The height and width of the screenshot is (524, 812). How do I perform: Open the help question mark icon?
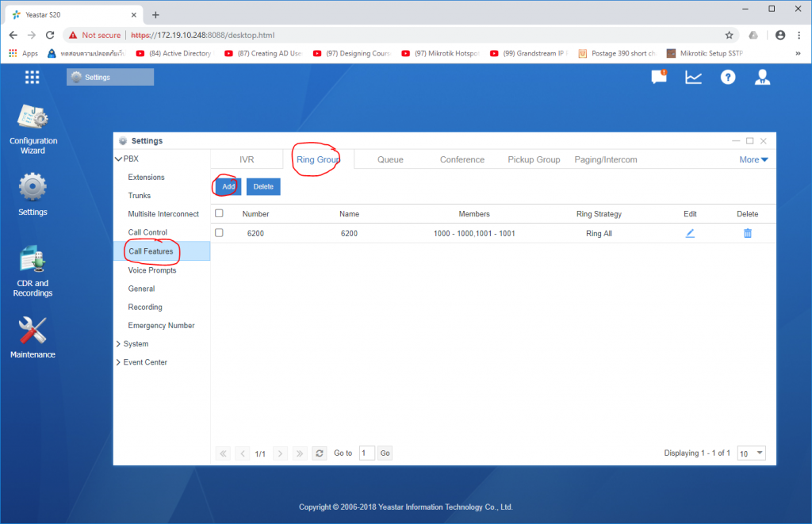[728, 78]
